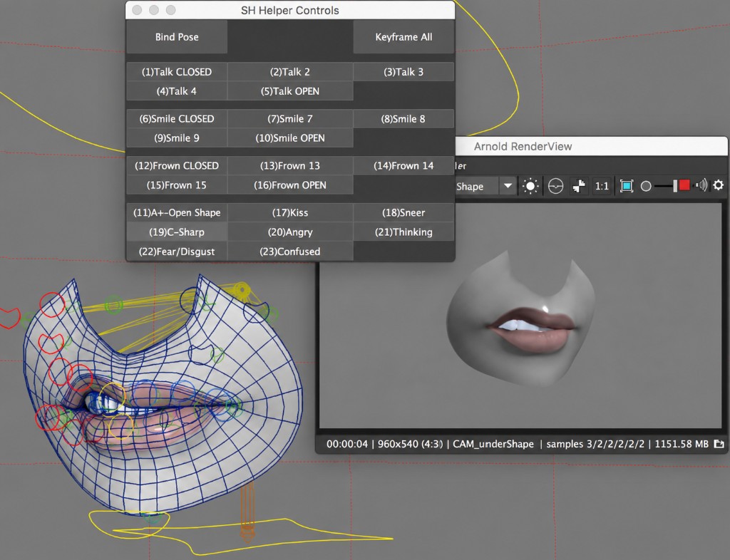Apply the (4)Talk 4 pose
730x560 pixels.
[177, 91]
